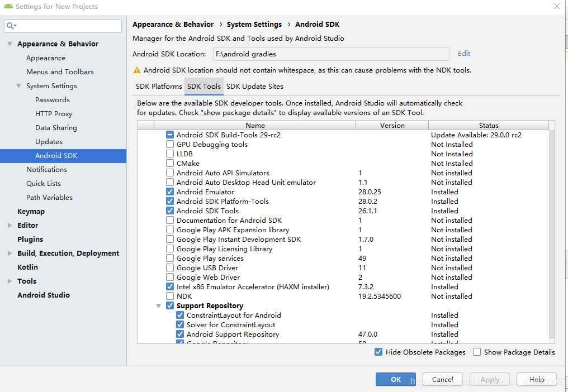
Task: Uncheck the Android Emulator checkbox
Action: (x=170, y=192)
